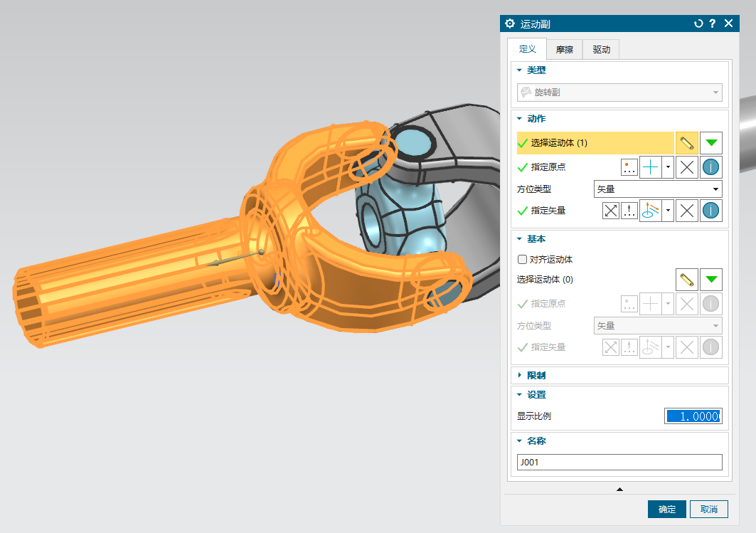Open inferred vector type dropdown in 动作 section
This screenshot has height=533, width=756.
click(668, 211)
